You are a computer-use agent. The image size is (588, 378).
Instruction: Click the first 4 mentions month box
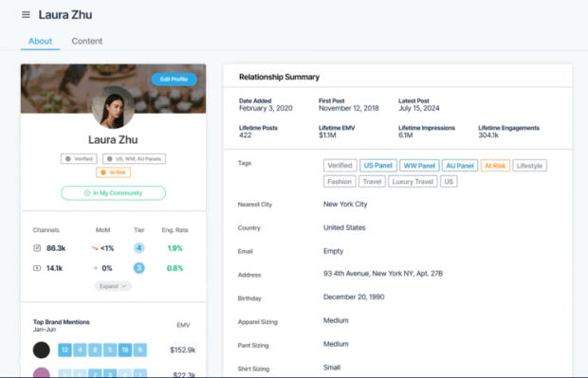(80, 350)
